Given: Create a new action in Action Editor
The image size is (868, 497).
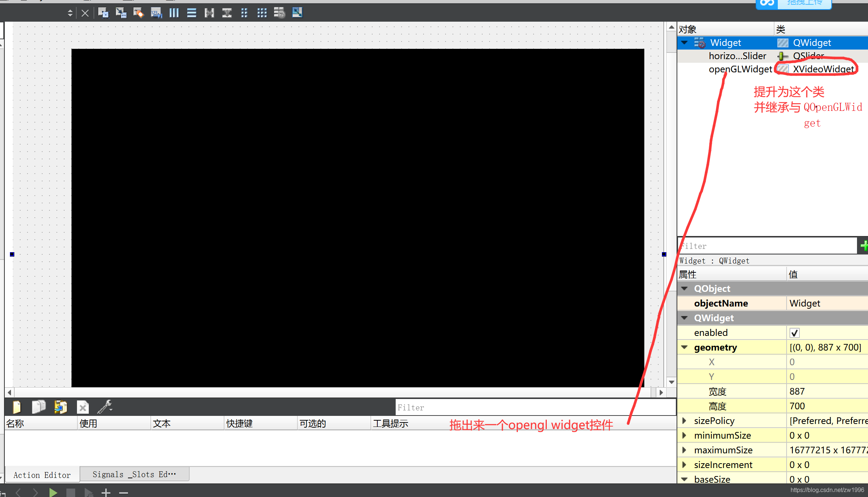Looking at the screenshot, I should click(x=17, y=407).
